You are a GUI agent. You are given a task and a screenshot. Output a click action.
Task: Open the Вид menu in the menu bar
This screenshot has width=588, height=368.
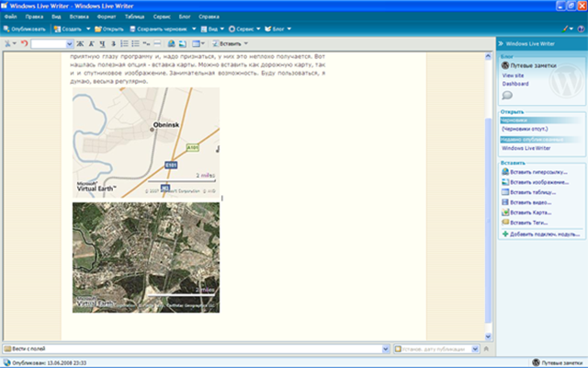point(56,17)
